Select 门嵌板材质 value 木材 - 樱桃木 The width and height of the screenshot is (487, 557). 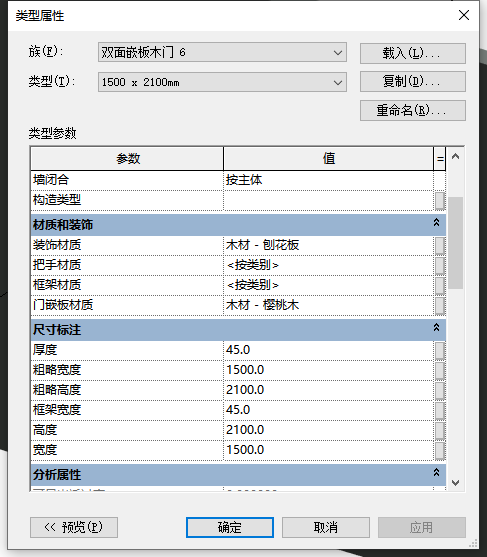coord(328,305)
